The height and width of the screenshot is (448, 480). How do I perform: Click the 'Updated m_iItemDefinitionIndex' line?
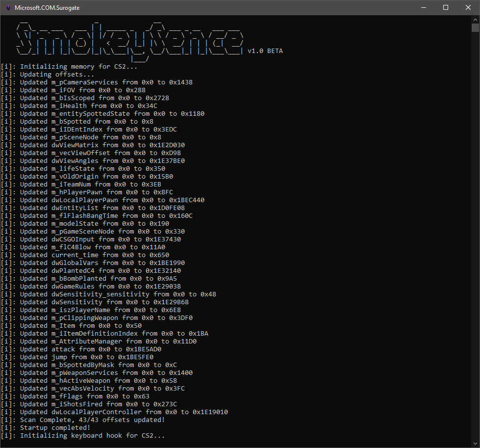(x=104, y=334)
